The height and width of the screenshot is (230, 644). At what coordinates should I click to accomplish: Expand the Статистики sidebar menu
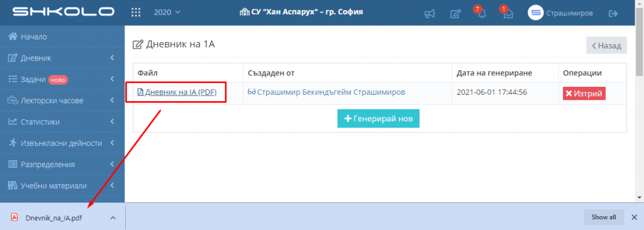pos(62,121)
